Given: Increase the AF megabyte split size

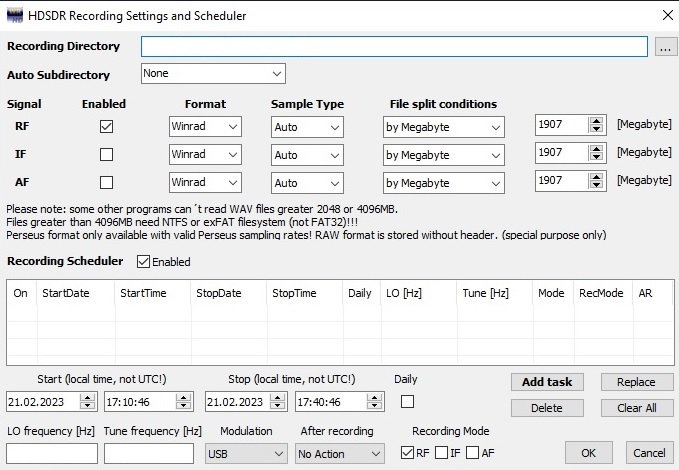Looking at the screenshot, I should coord(597,177).
